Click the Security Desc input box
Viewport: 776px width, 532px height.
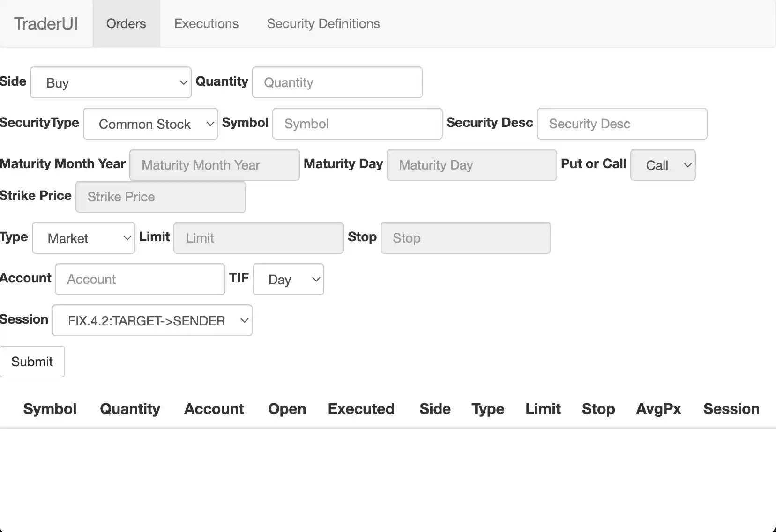(622, 124)
